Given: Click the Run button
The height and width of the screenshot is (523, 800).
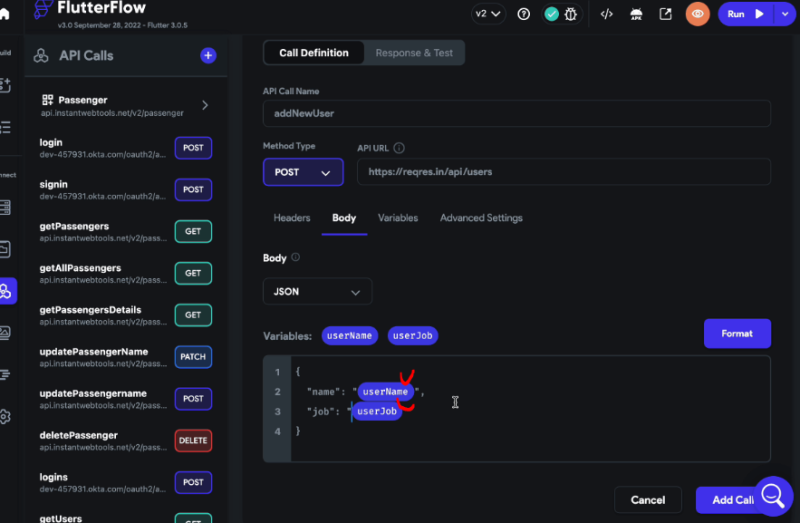Looking at the screenshot, I should pos(745,14).
